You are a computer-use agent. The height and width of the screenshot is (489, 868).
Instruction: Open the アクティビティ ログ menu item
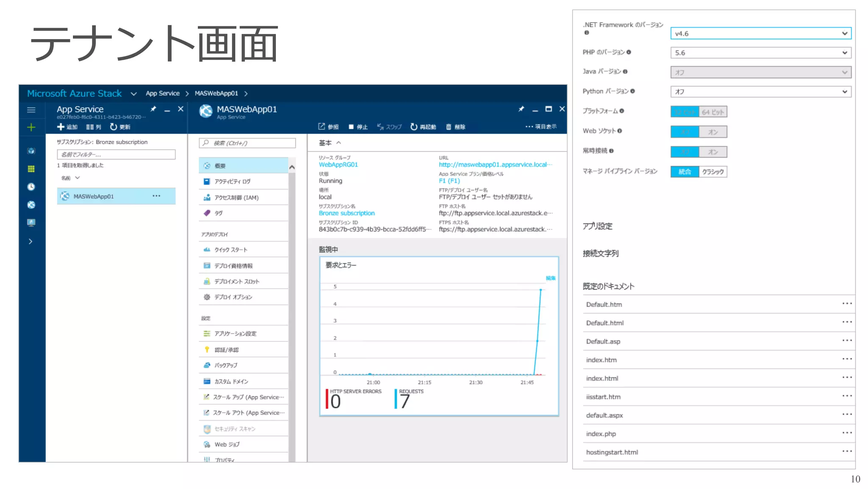[232, 182]
